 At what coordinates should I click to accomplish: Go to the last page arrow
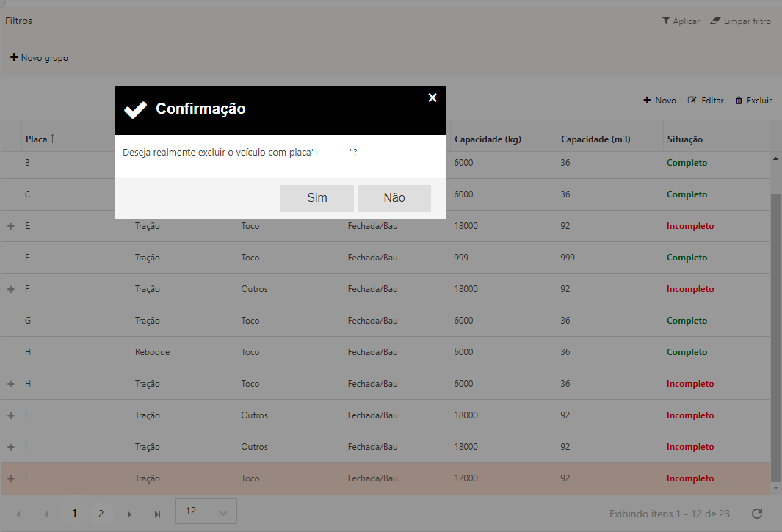[x=157, y=514]
